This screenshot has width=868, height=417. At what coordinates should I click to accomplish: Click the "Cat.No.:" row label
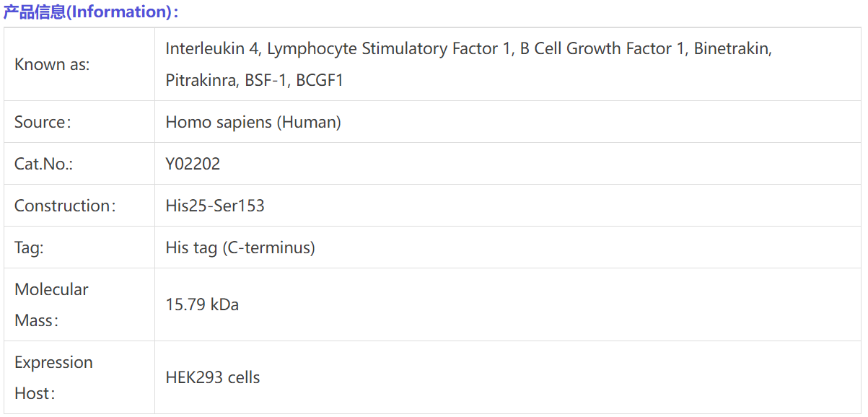[x=44, y=164]
